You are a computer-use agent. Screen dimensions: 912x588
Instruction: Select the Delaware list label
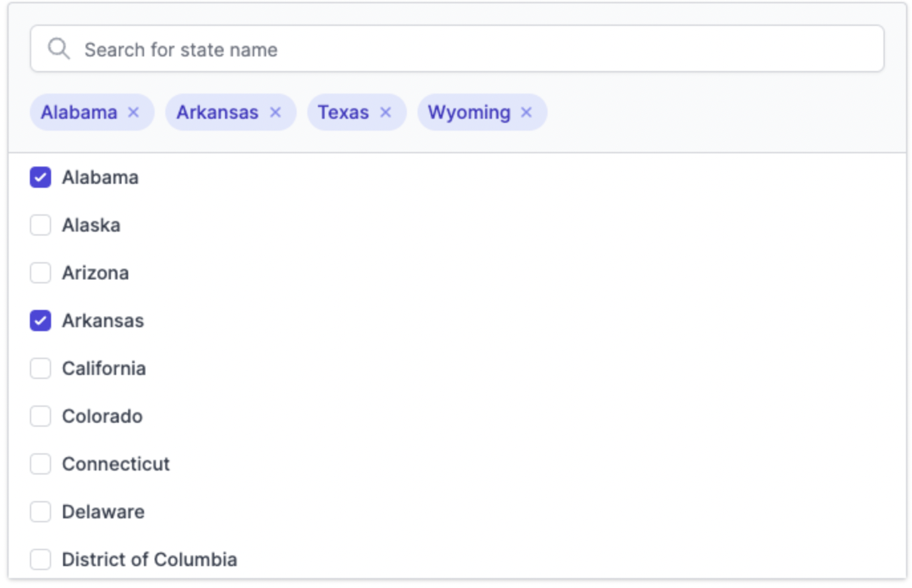(104, 512)
